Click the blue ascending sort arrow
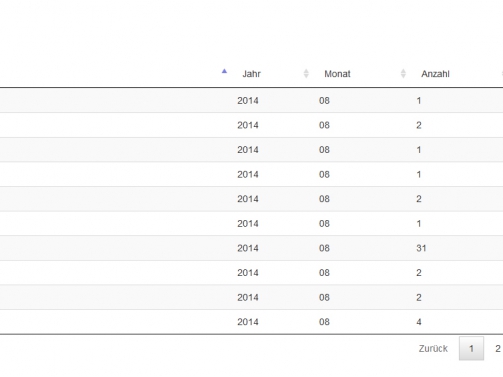This screenshot has height=377, width=503. [x=224, y=71]
